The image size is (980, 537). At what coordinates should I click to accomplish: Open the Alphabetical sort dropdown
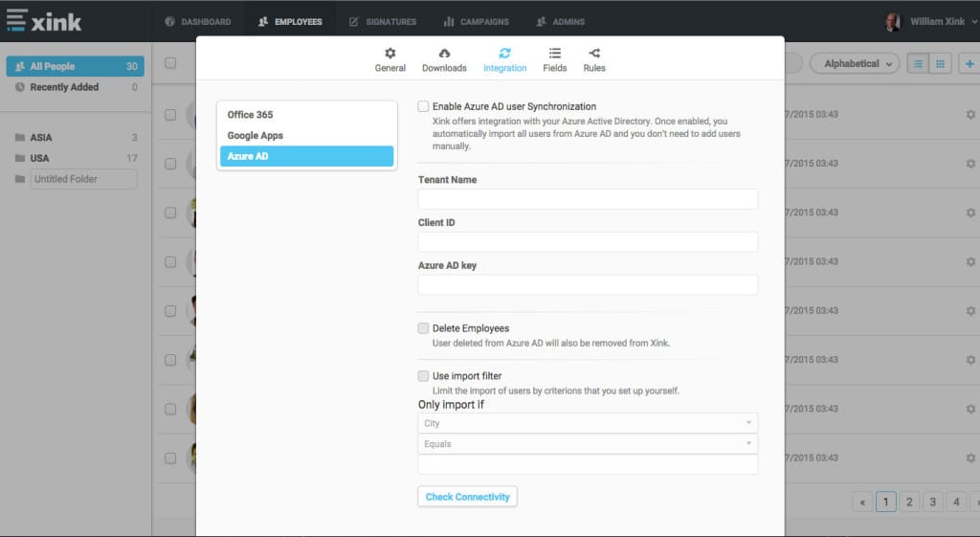pos(855,64)
